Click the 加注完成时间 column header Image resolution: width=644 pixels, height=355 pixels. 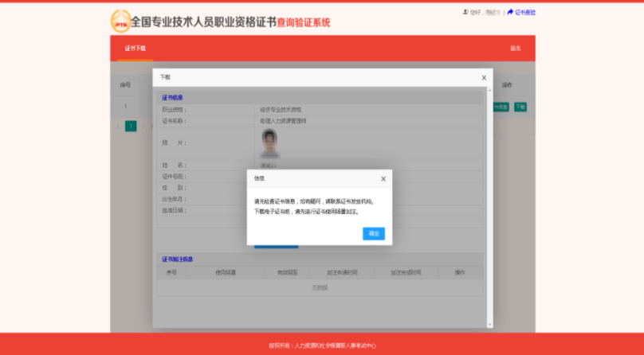coord(406,272)
